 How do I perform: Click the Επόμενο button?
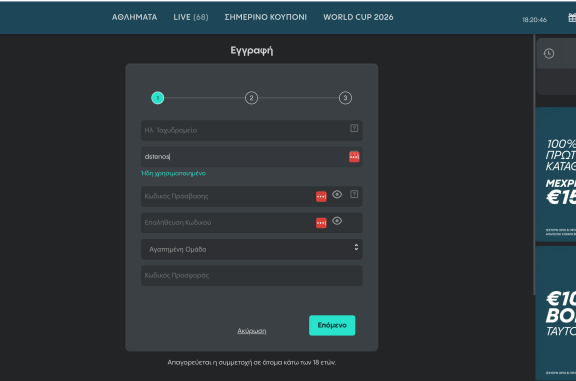[332, 325]
